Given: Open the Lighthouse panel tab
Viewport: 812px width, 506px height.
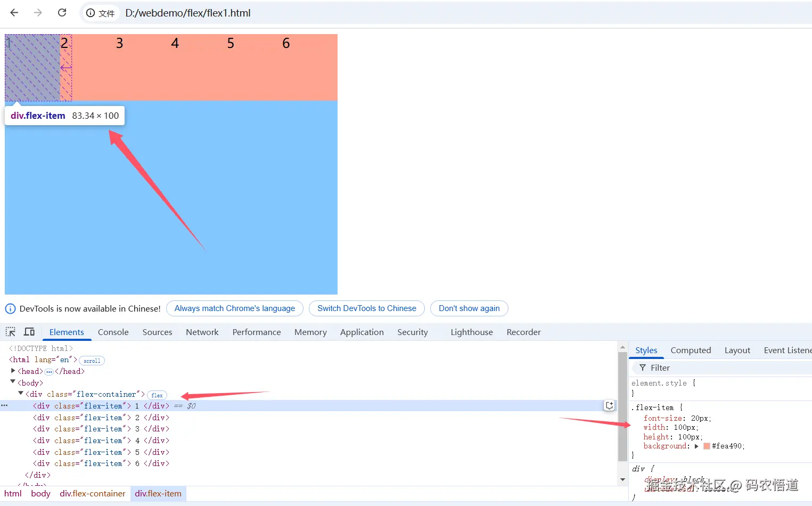Looking at the screenshot, I should [x=472, y=332].
